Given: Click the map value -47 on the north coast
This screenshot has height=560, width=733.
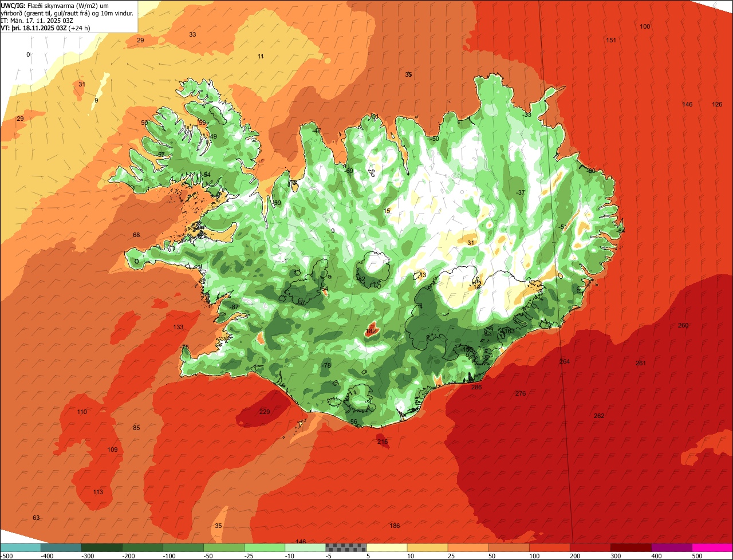Looking at the screenshot, I should 317,131.
